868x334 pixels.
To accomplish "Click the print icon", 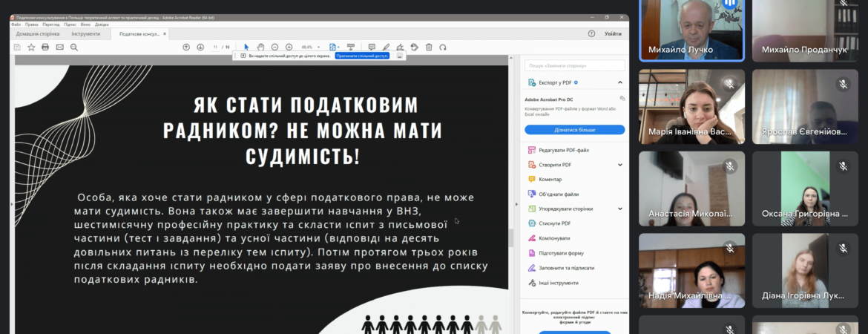I will (45, 47).
